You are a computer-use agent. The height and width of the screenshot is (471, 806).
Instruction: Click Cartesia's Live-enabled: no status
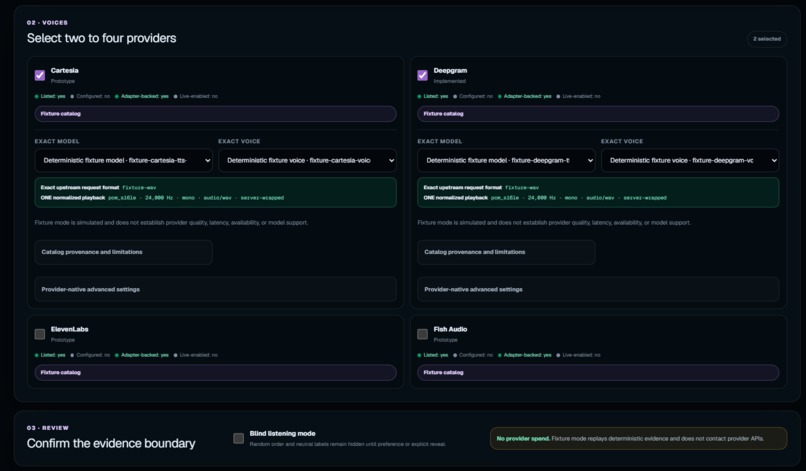(x=196, y=96)
